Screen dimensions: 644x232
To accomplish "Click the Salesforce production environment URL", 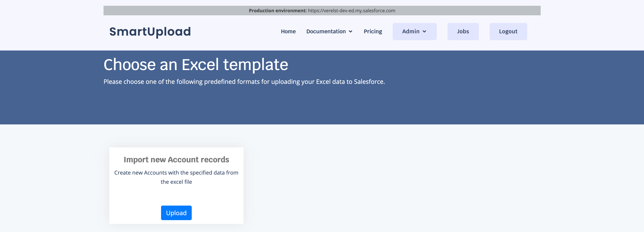I will tap(351, 11).
